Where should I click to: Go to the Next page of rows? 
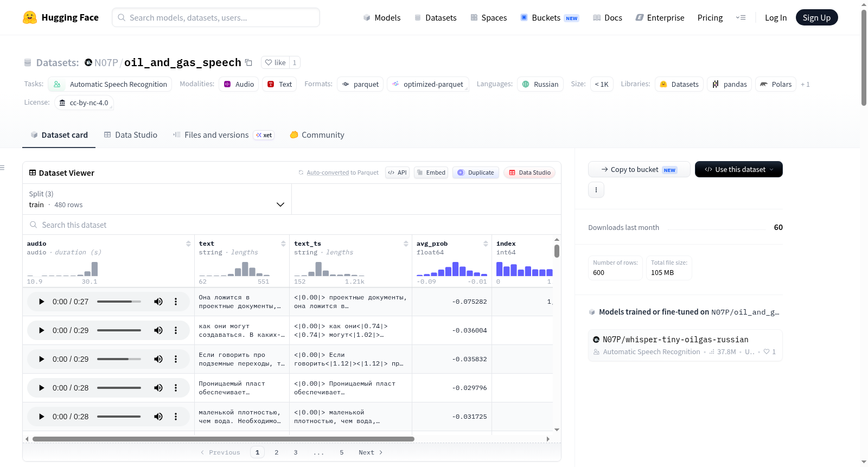pos(371,452)
